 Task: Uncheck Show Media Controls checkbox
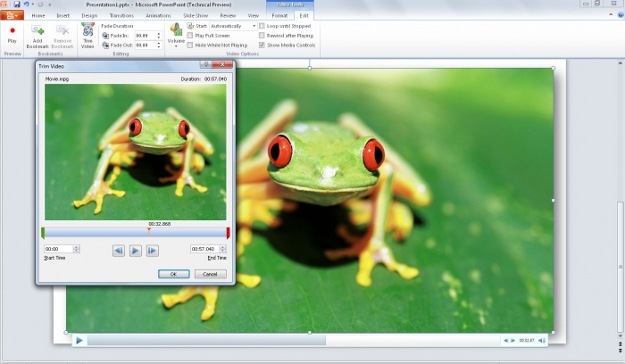[x=262, y=45]
